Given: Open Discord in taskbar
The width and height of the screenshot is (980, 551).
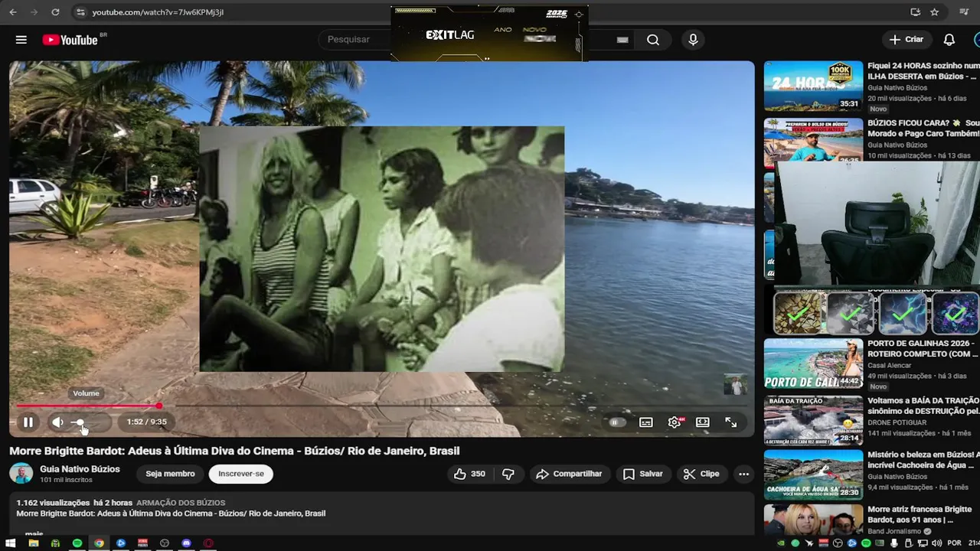Looking at the screenshot, I should 186,543.
